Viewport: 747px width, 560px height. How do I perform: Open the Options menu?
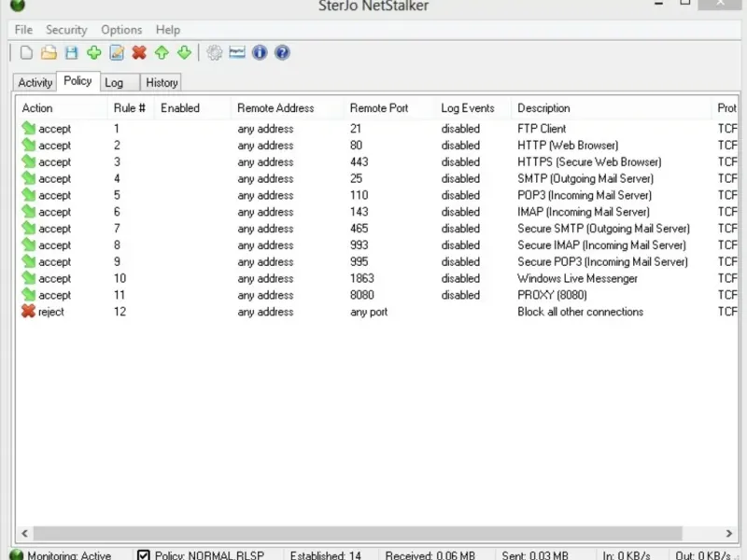(121, 30)
